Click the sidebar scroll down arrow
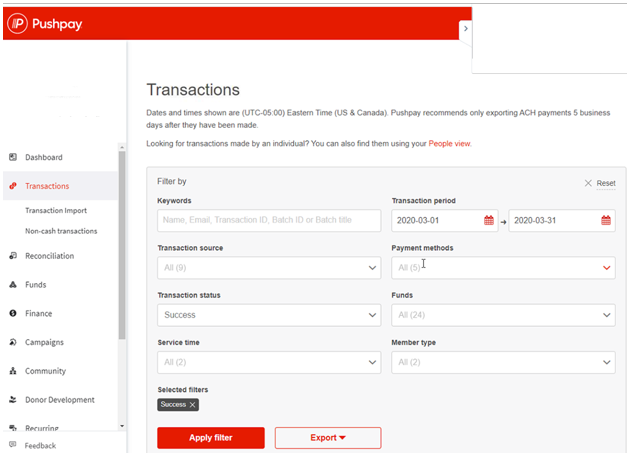The width and height of the screenshot is (633, 461). [122, 426]
